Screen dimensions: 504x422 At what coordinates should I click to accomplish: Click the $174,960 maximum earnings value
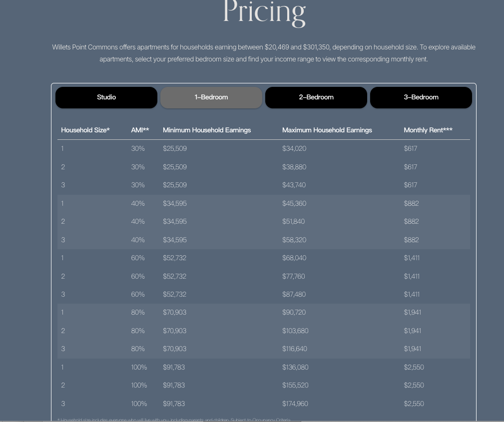295,404
